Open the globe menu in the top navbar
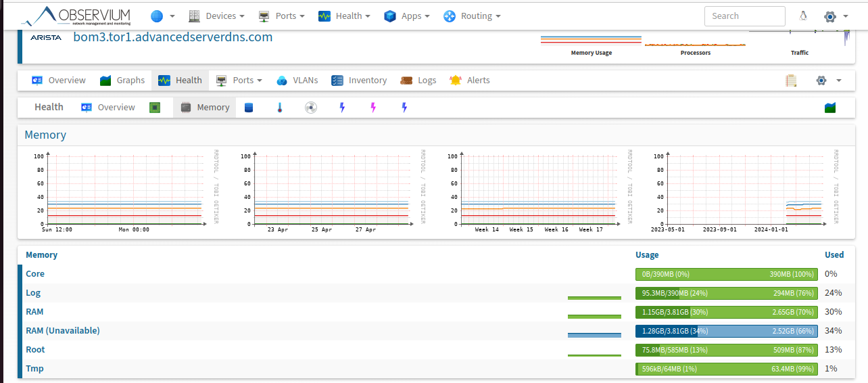Viewport: 868px width, 383px height. [162, 16]
